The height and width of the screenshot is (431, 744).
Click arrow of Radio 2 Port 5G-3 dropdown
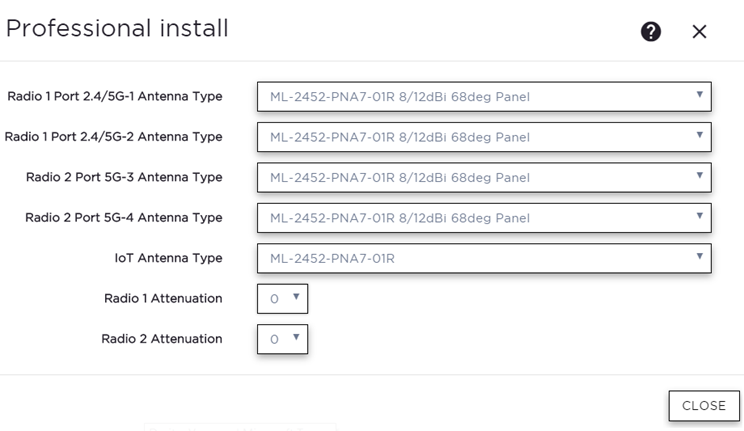tap(700, 177)
